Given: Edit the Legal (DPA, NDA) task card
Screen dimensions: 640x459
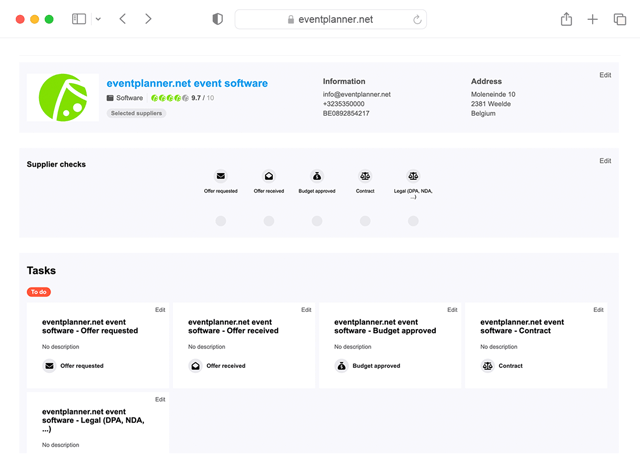Looking at the screenshot, I should click(160, 399).
